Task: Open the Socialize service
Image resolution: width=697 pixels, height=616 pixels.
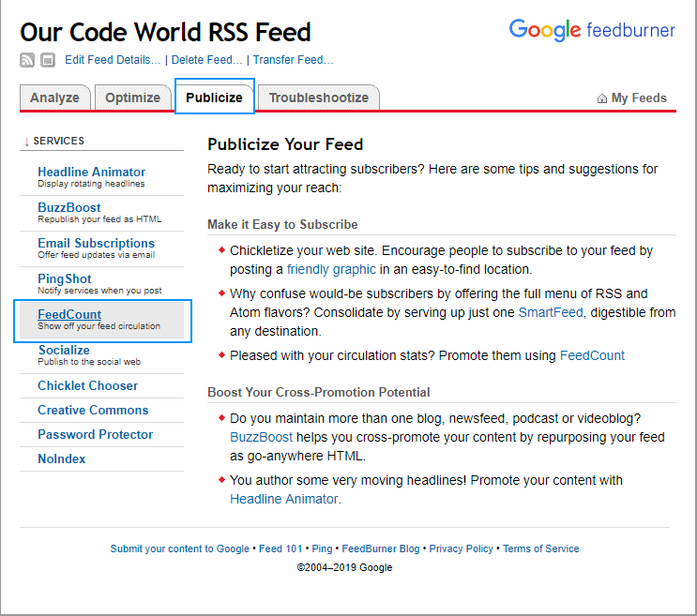Action: coord(64,350)
